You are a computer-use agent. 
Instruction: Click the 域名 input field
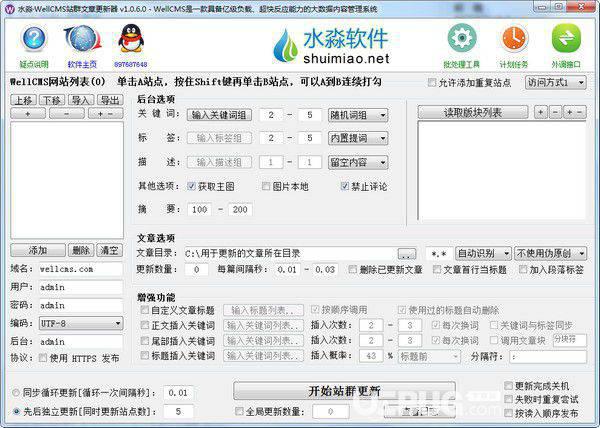coord(81,269)
